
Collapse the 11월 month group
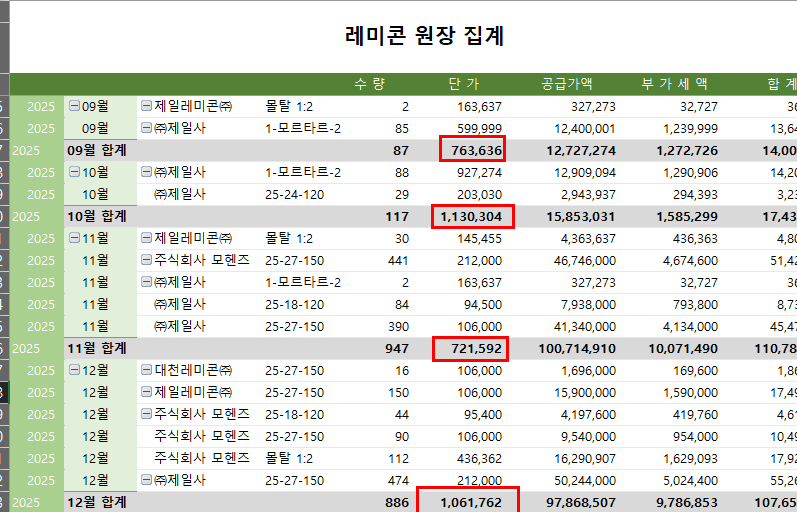(x=73, y=238)
